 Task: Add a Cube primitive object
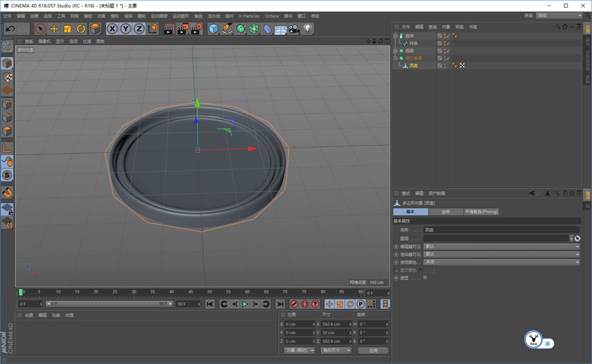[214, 29]
